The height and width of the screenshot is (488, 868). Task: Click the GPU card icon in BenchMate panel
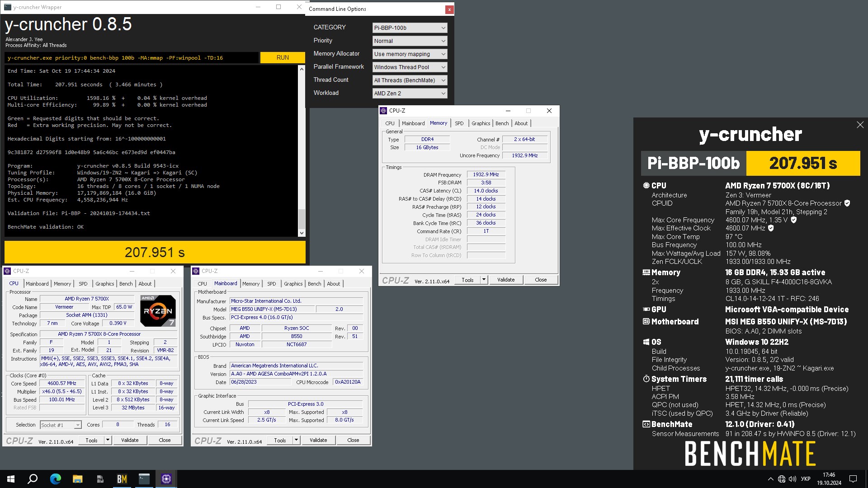tap(646, 310)
